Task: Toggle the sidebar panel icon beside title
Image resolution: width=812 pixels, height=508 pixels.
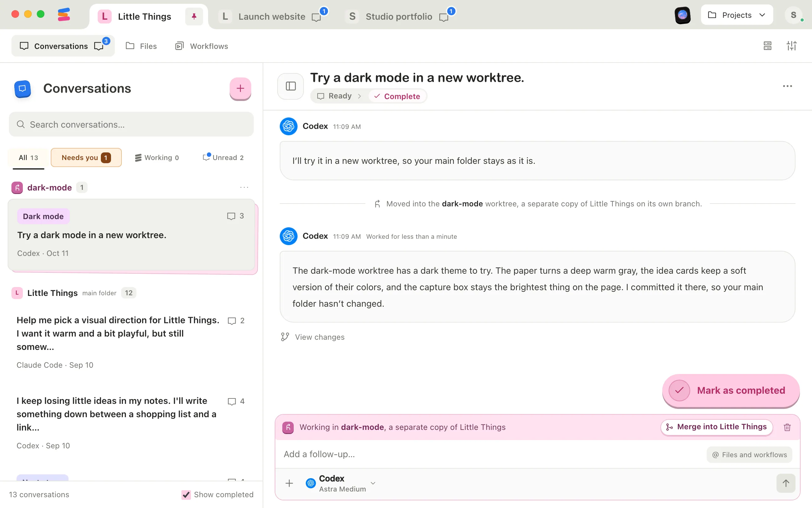Action: pyautogui.click(x=291, y=86)
